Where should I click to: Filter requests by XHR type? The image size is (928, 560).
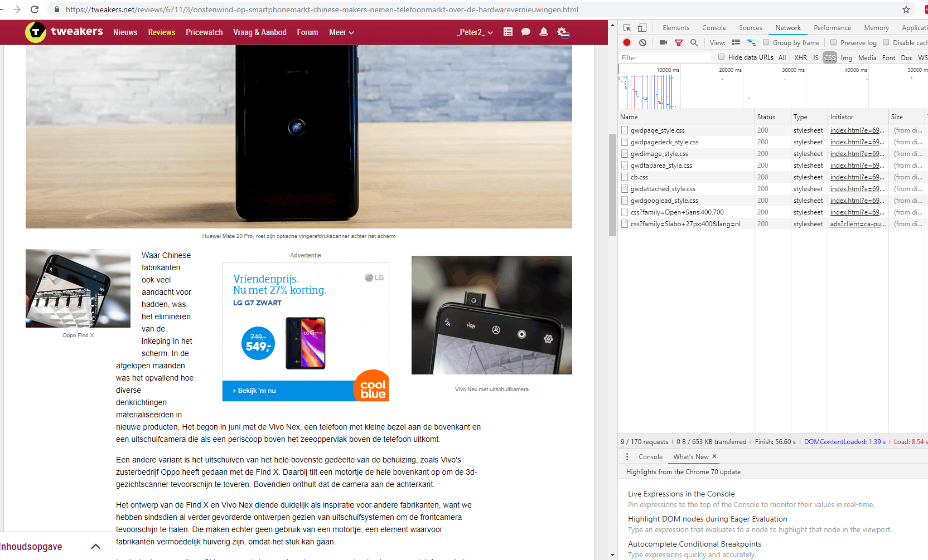pyautogui.click(x=800, y=57)
